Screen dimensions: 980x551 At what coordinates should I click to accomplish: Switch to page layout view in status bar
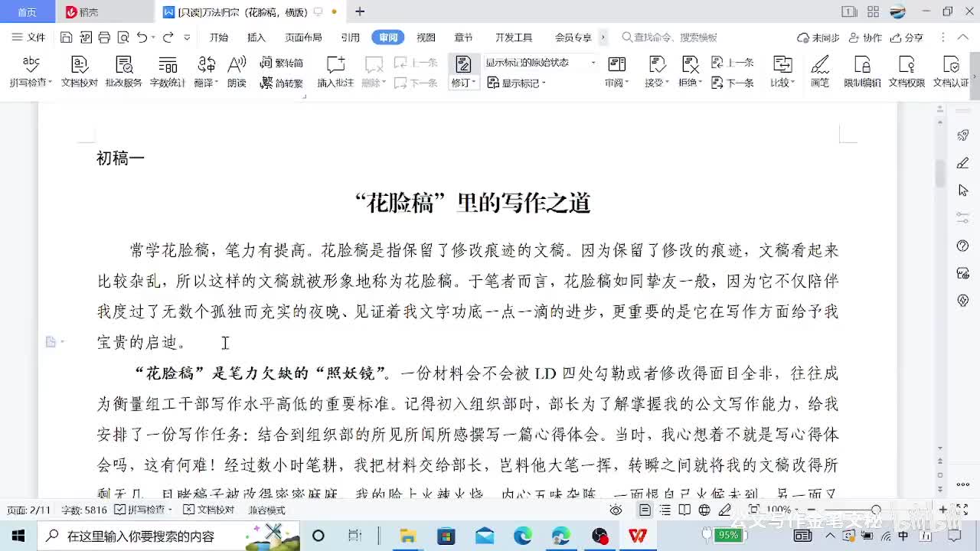[645, 510]
